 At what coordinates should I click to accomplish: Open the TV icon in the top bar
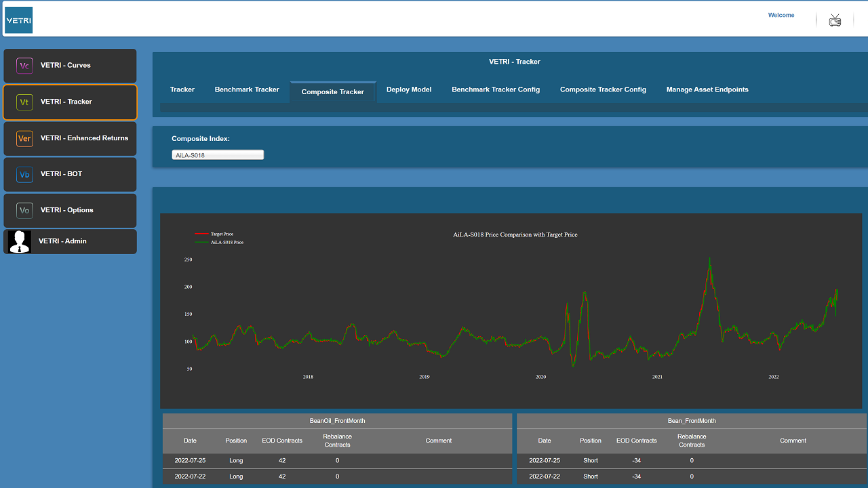pos(835,20)
